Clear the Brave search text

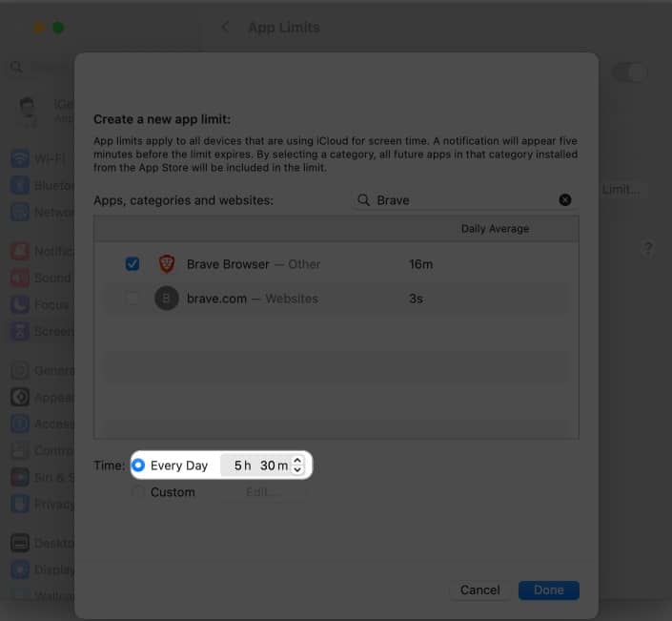pos(565,200)
